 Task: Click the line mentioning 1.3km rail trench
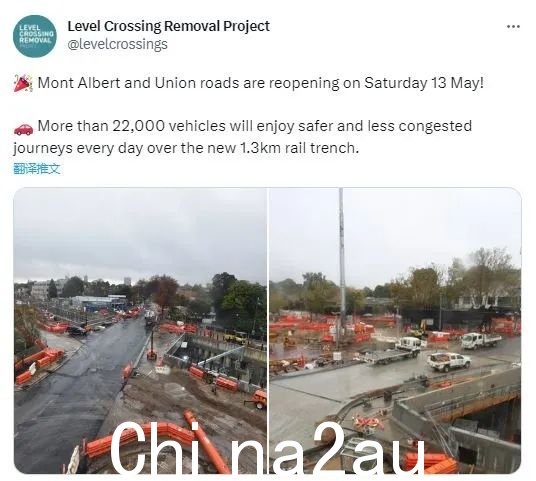pos(186,148)
